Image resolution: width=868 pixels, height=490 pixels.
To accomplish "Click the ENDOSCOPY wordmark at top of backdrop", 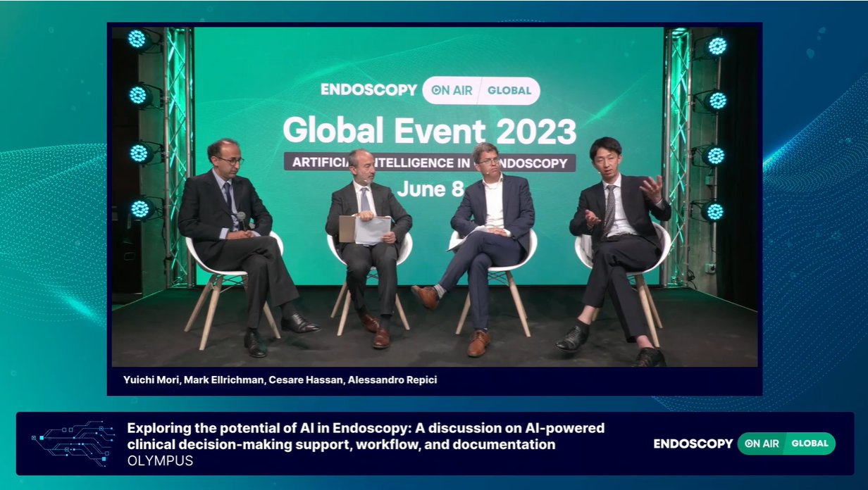I will point(369,91).
